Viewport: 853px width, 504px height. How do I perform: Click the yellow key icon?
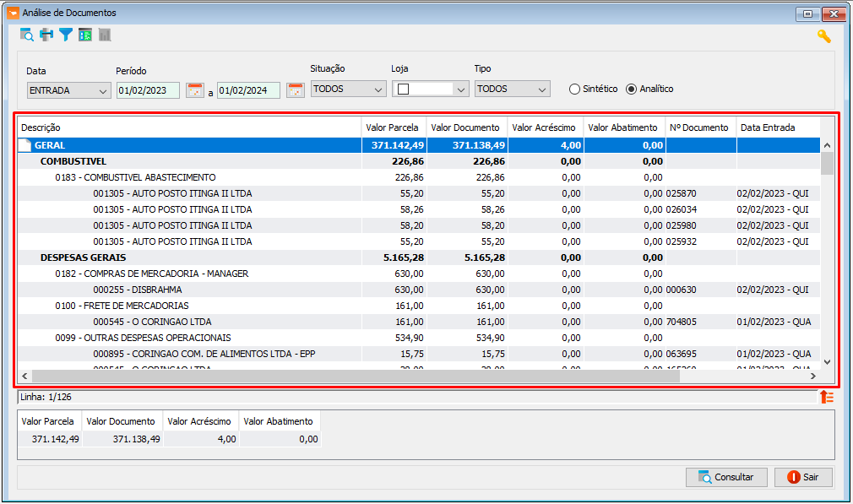click(x=824, y=36)
